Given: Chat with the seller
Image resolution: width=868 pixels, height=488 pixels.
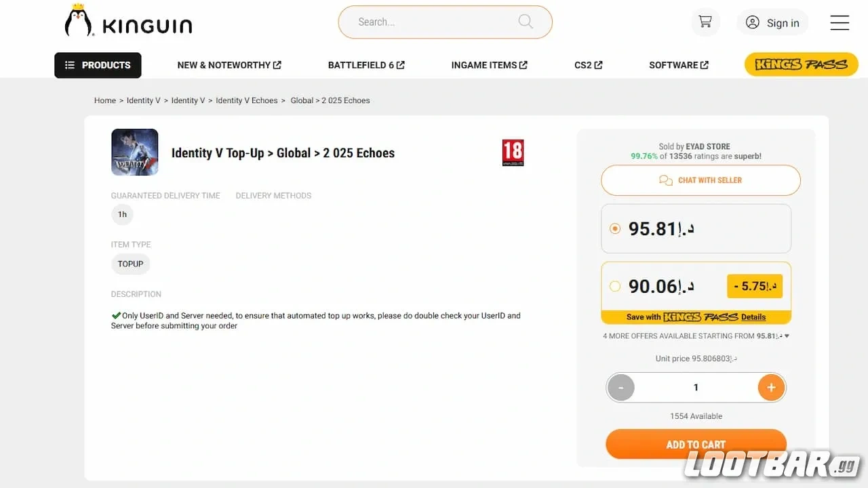Looking at the screenshot, I should tap(701, 180).
